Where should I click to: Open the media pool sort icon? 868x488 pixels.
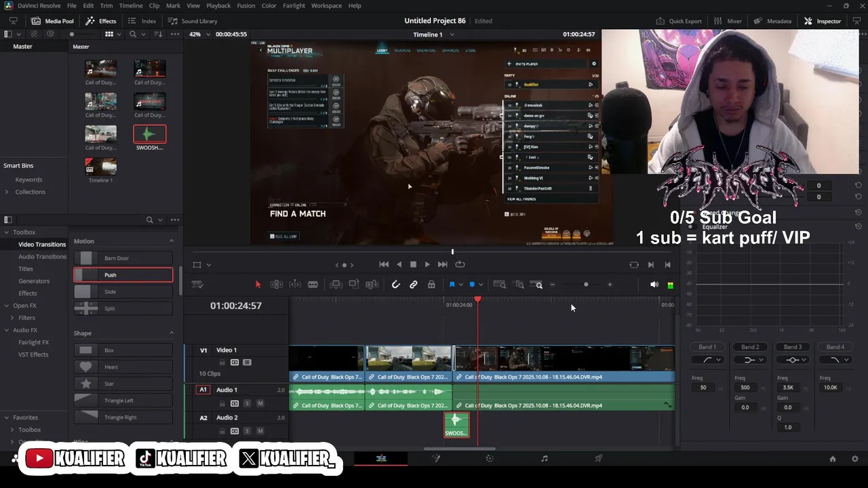pyautogui.click(x=158, y=34)
